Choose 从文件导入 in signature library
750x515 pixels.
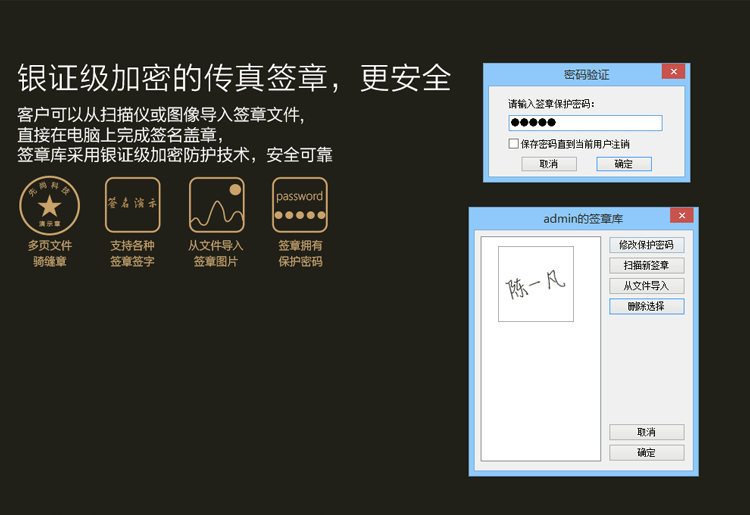pyautogui.click(x=646, y=286)
